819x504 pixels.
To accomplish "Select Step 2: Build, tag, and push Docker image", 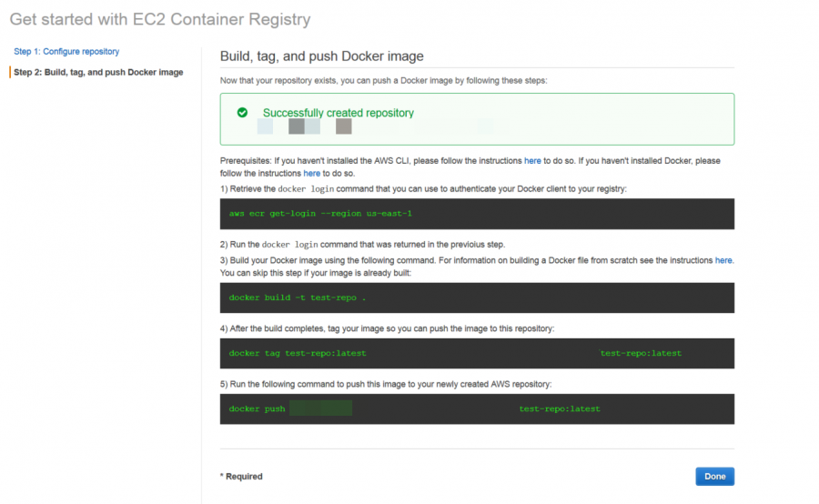I will (98, 72).
